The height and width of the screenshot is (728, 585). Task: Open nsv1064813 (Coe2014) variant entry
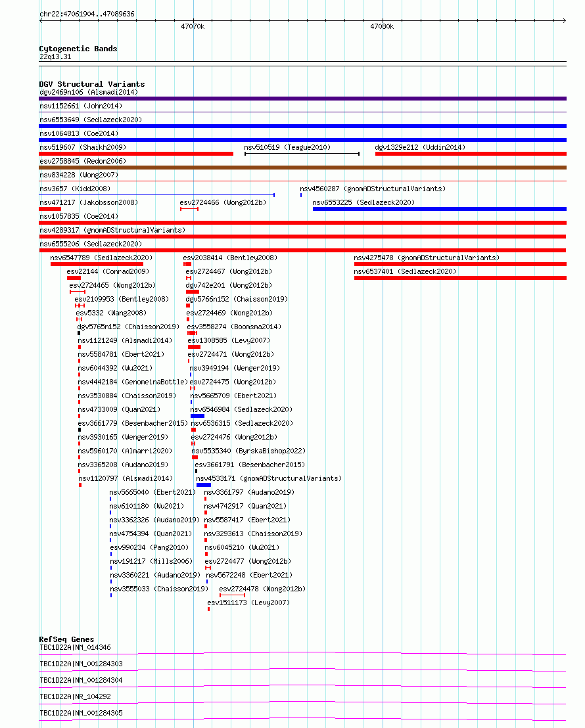coord(79,134)
